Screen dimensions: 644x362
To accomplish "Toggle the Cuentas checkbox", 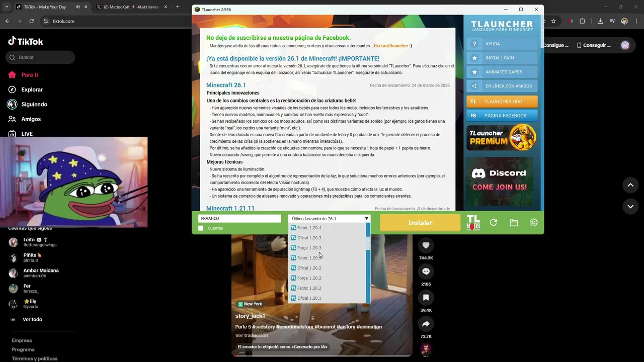I will click(x=201, y=228).
